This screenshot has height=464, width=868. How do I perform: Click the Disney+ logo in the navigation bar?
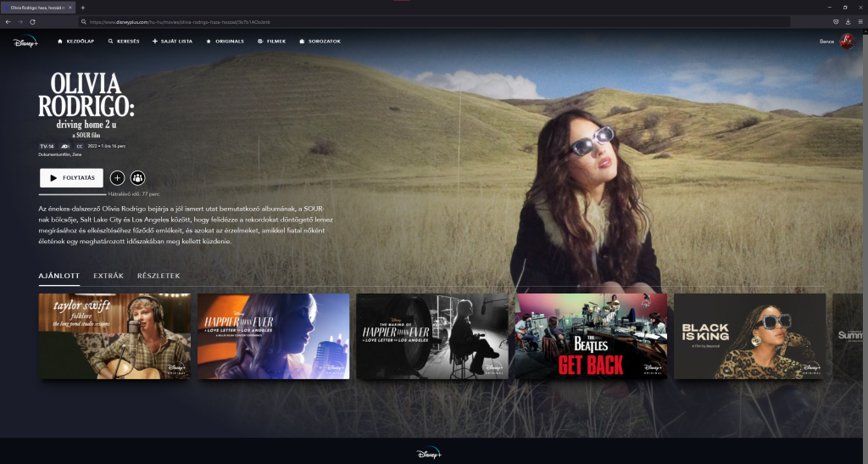tap(25, 42)
